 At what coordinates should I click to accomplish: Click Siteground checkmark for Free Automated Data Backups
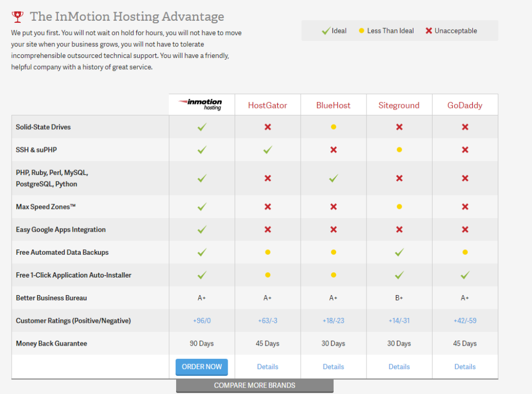point(400,252)
